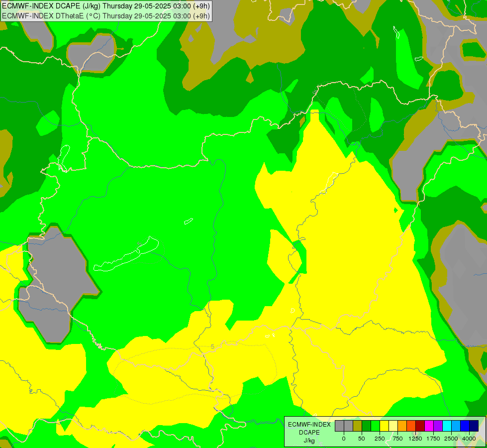Click the legend value 4000

pos(469,439)
